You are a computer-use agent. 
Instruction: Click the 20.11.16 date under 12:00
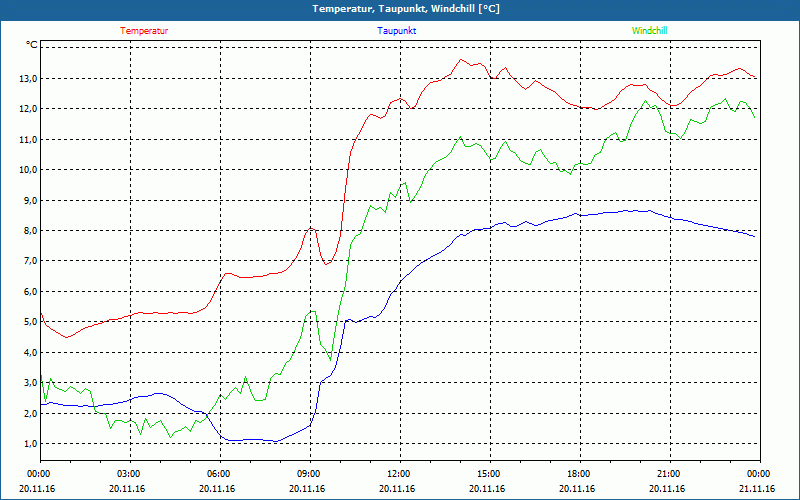tap(397, 489)
